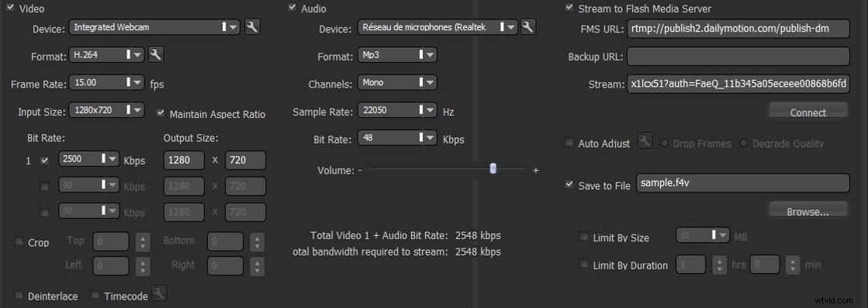Enable Limit By Duration checkbox
The width and height of the screenshot is (868, 308).
click(583, 265)
